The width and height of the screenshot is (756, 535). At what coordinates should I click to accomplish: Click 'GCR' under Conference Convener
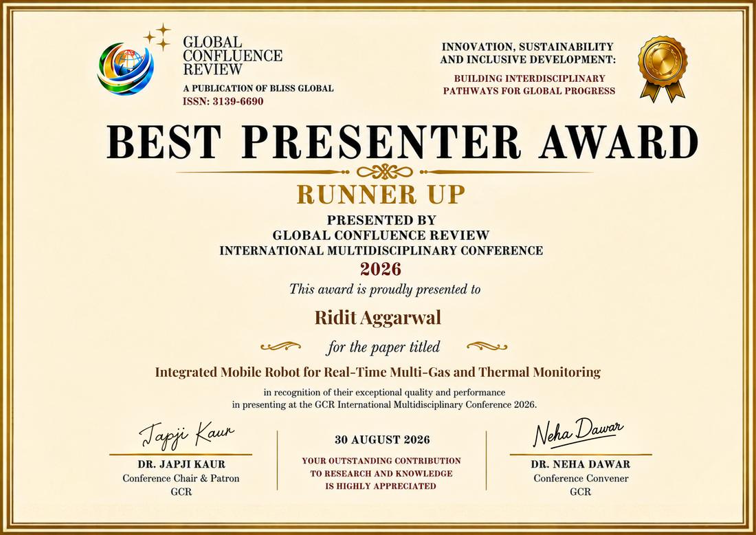pos(581,492)
